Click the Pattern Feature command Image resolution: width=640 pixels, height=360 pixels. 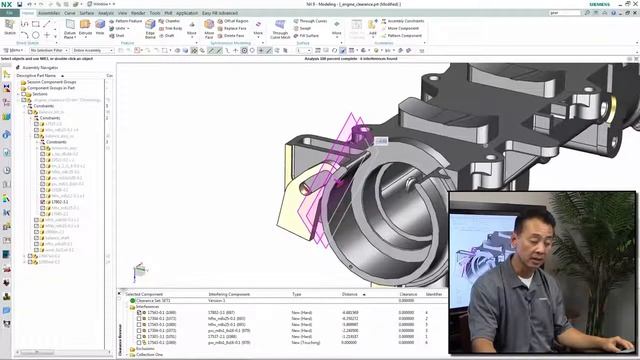[126, 21]
